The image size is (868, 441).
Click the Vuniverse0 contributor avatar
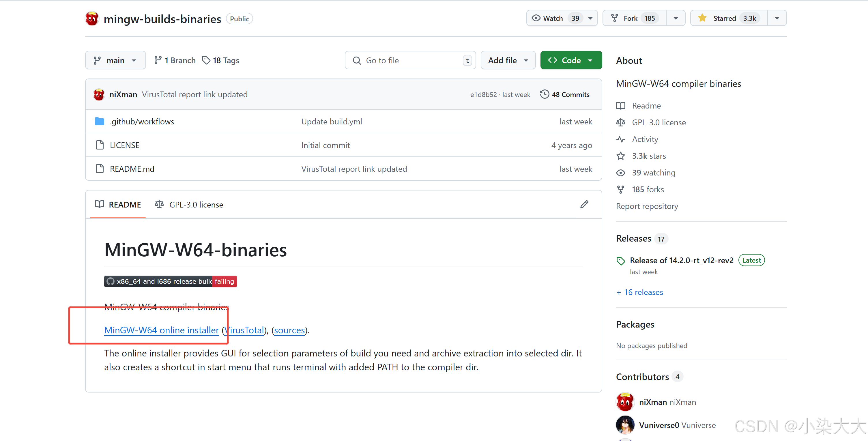[625, 425]
